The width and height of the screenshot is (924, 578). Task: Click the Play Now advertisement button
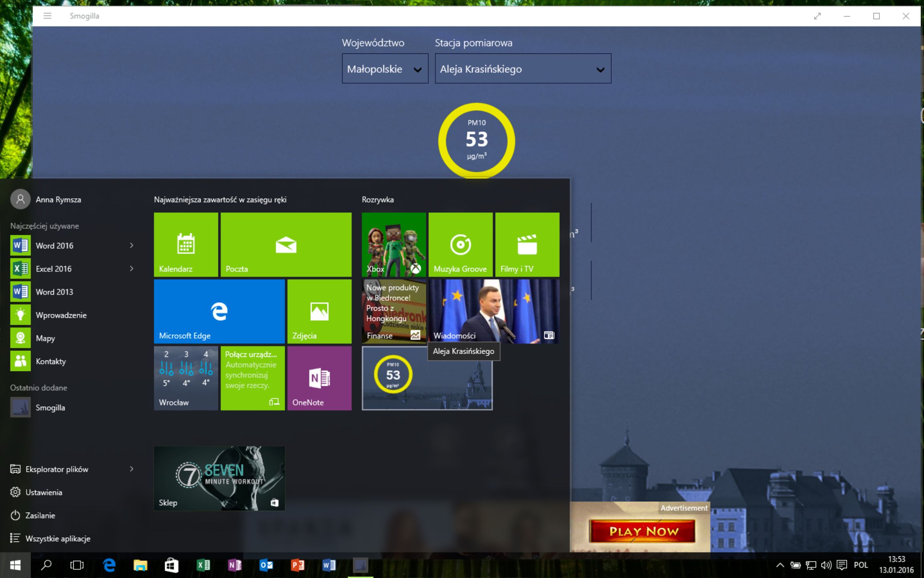(x=642, y=531)
